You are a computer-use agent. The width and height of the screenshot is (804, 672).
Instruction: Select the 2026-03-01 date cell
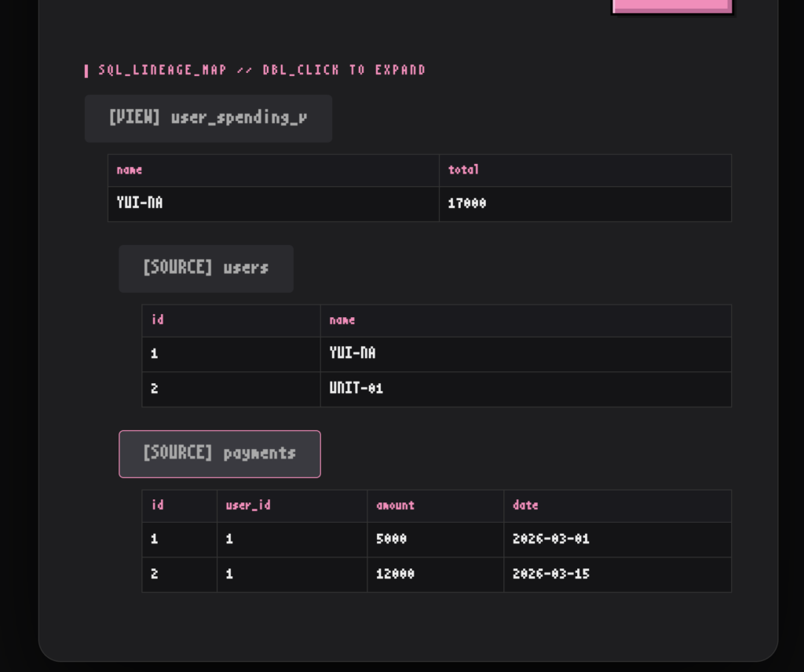pos(550,539)
